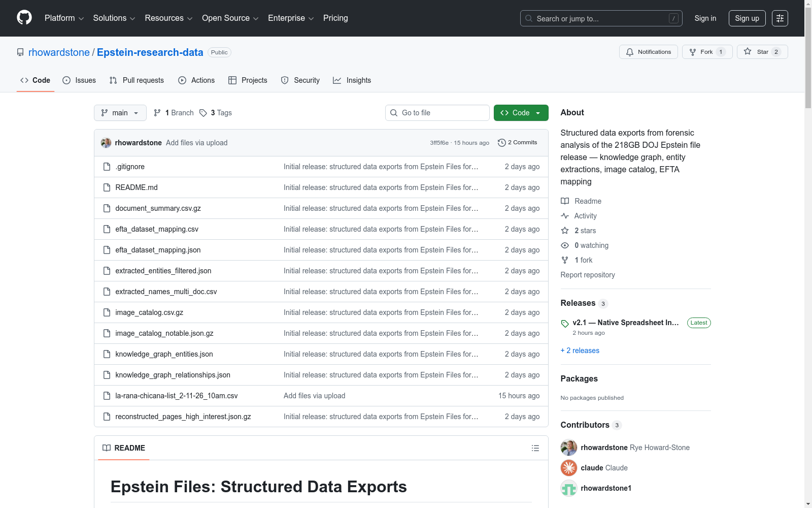Image resolution: width=812 pixels, height=508 pixels.
Task: Click the repository icon before rhowardstone
Action: point(20,52)
